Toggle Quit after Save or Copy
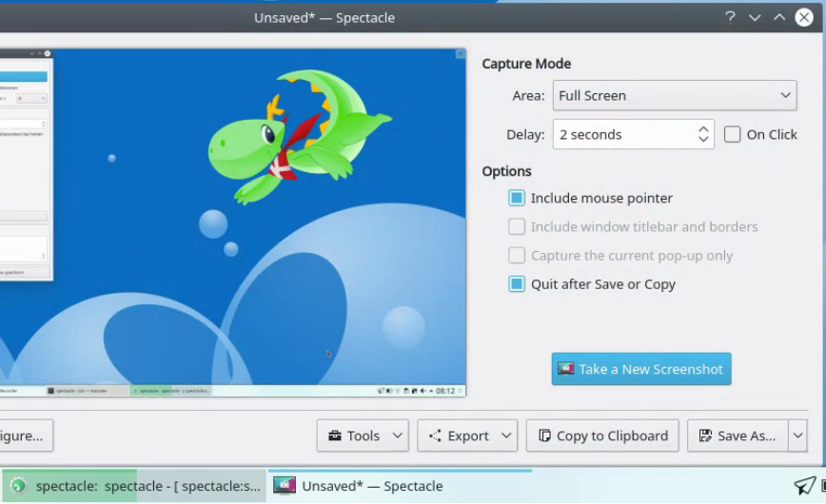Screen dimensions: 826x504 [x=517, y=284]
